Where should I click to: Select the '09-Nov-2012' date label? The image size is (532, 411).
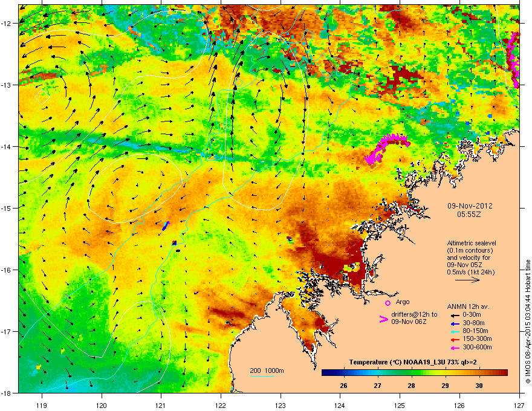[470, 206]
